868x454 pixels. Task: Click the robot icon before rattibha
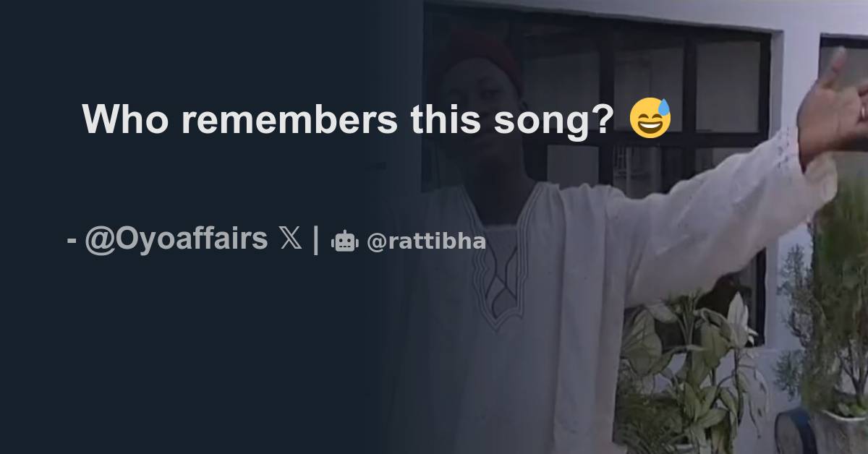tap(345, 242)
